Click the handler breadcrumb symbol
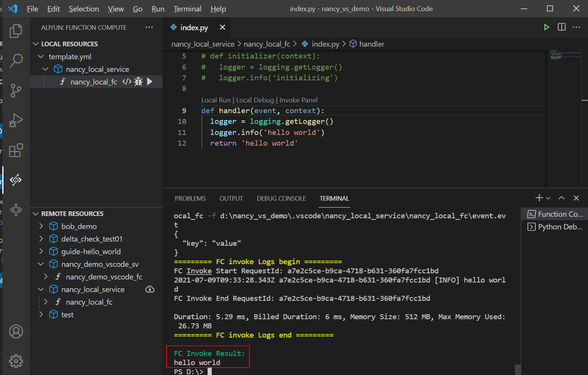 click(x=367, y=44)
